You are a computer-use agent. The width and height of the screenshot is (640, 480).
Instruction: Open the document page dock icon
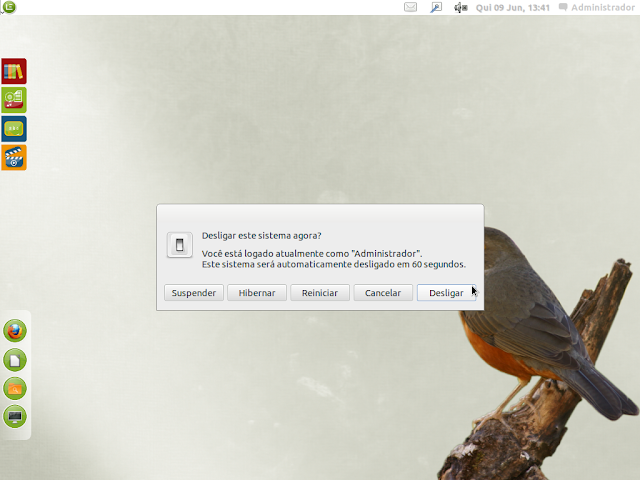click(x=15, y=360)
